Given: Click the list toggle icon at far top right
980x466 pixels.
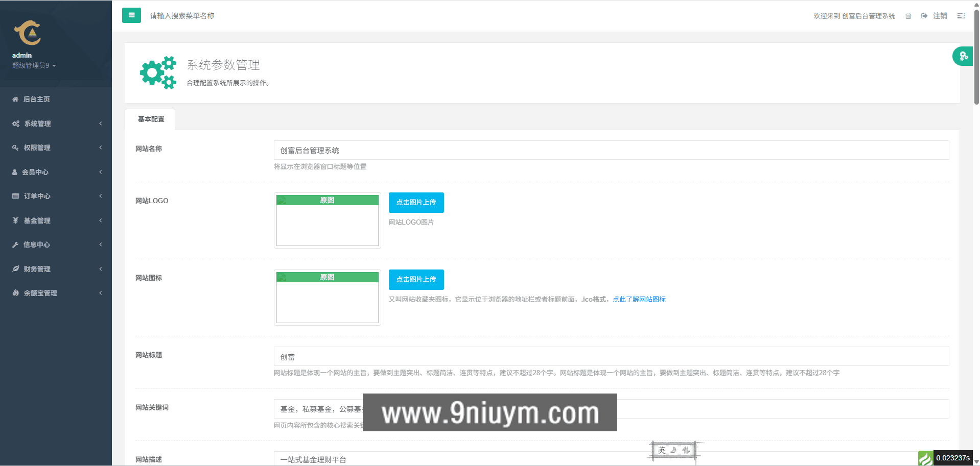Looking at the screenshot, I should pos(961,16).
